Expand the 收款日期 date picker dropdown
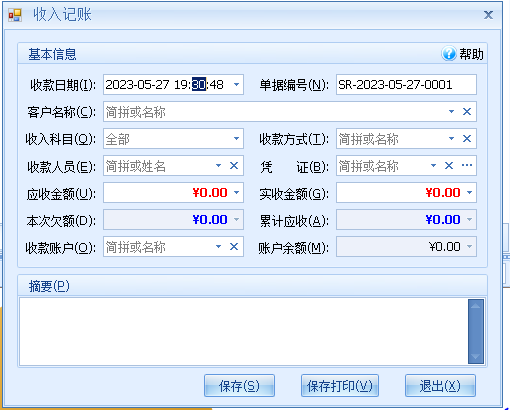This screenshot has width=510, height=410. 236,85
